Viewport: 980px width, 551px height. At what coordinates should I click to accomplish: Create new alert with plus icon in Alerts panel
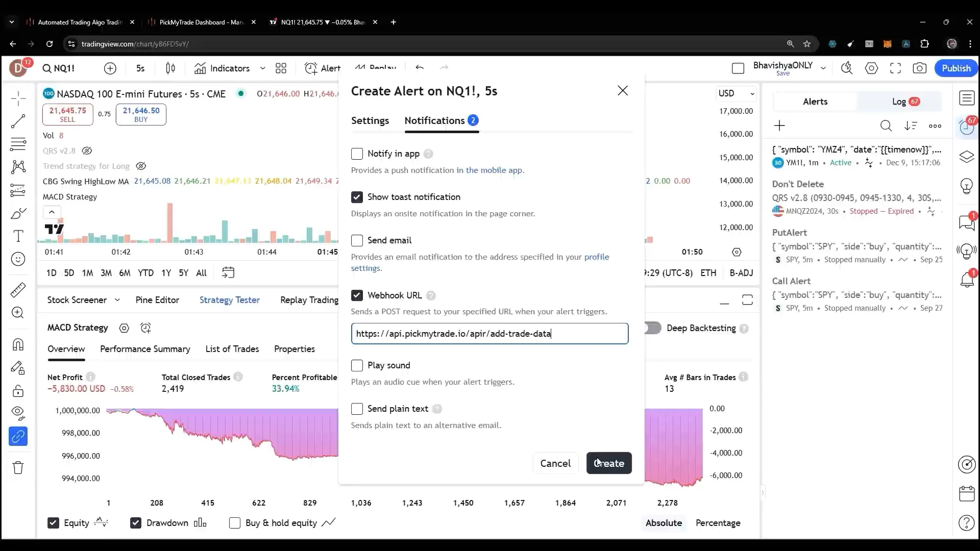coord(779,126)
